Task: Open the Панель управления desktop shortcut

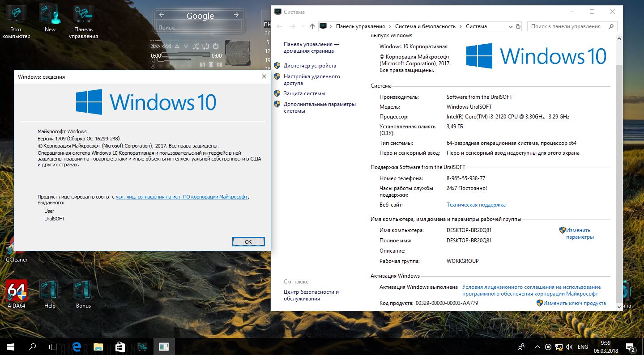Action: [x=83, y=21]
